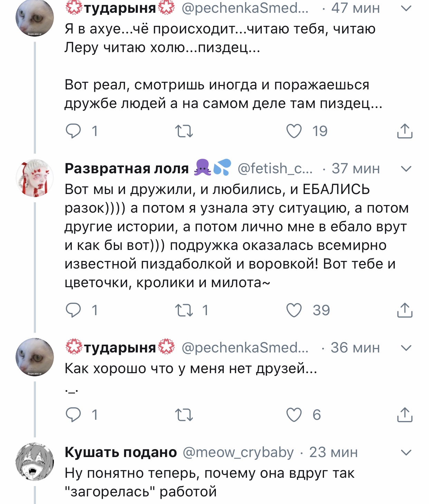Open Развратная лоля's profile name

127,168
